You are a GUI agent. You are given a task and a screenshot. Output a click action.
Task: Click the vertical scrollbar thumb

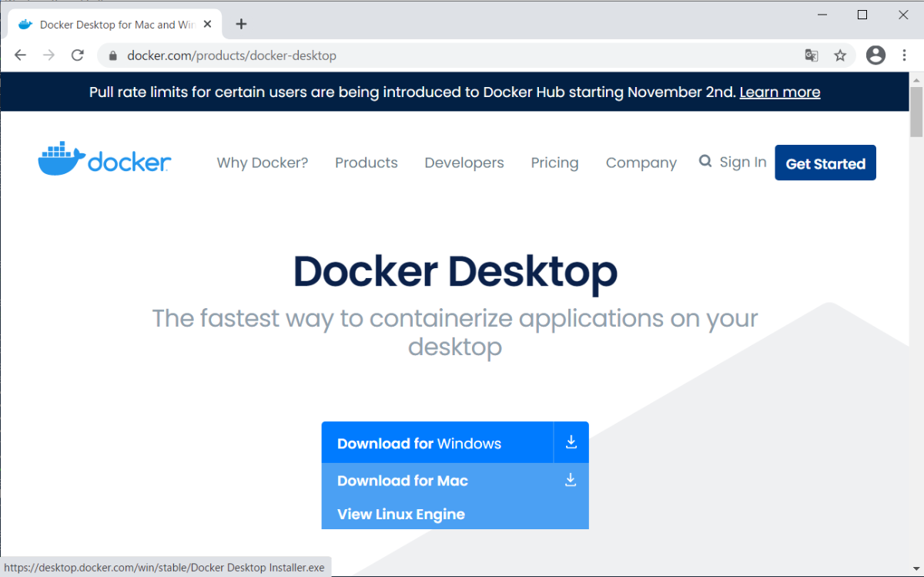coord(916,113)
